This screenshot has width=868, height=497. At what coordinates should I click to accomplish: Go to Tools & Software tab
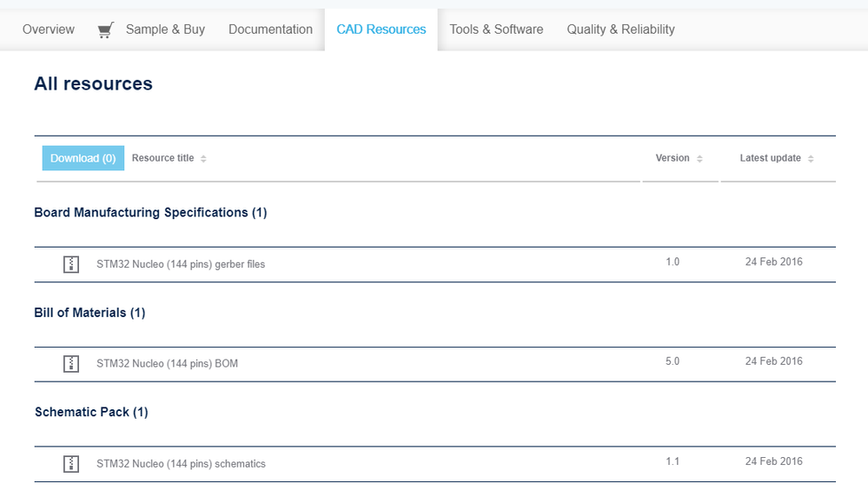point(496,30)
